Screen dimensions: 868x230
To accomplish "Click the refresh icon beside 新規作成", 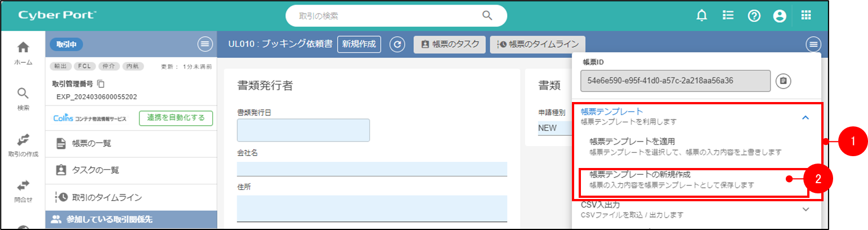I will [x=397, y=45].
